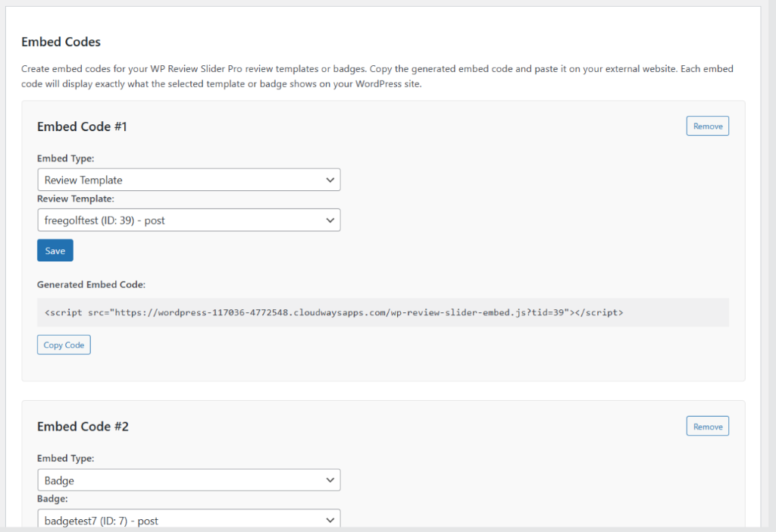Click the Embed Code #1 heading

(82, 127)
